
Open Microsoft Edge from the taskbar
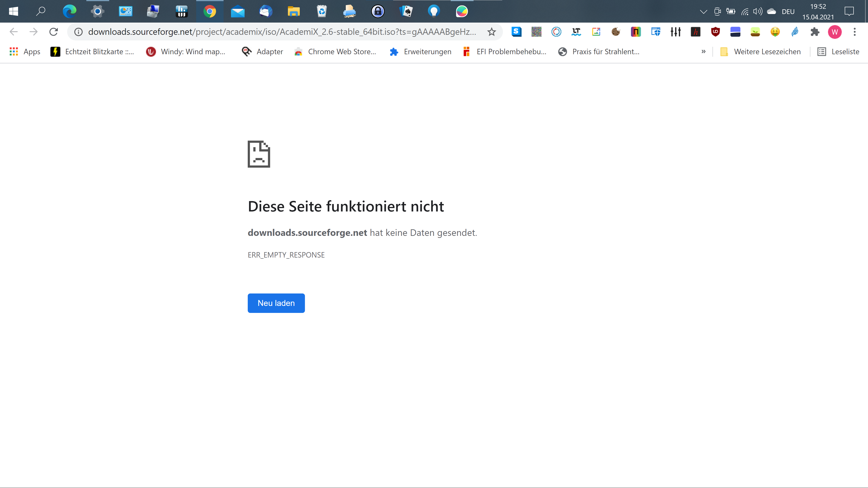(x=69, y=12)
